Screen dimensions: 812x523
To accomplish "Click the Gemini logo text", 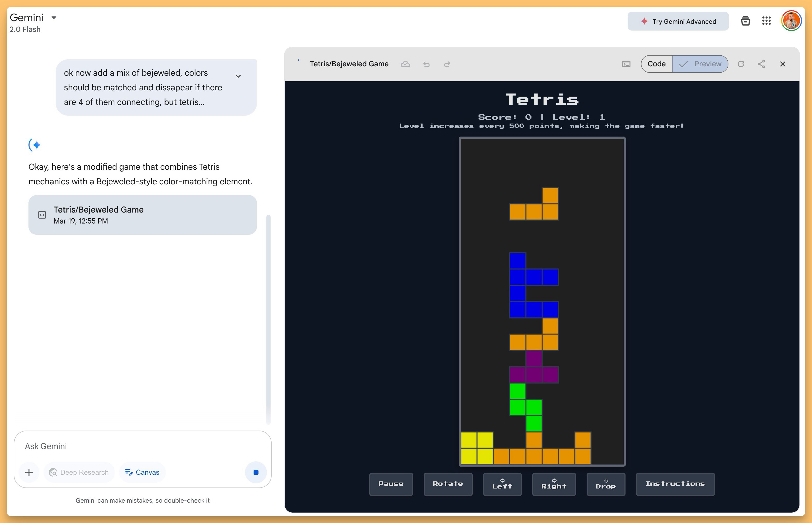I will (x=26, y=18).
